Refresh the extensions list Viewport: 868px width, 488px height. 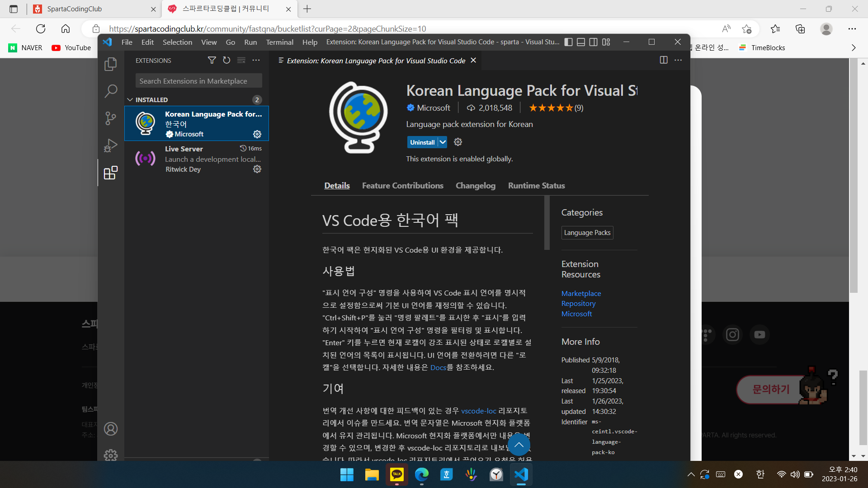(x=226, y=60)
